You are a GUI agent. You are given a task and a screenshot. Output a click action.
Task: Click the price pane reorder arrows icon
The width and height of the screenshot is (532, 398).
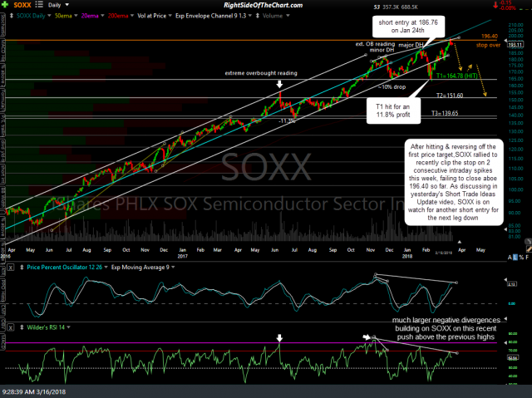[11, 16]
